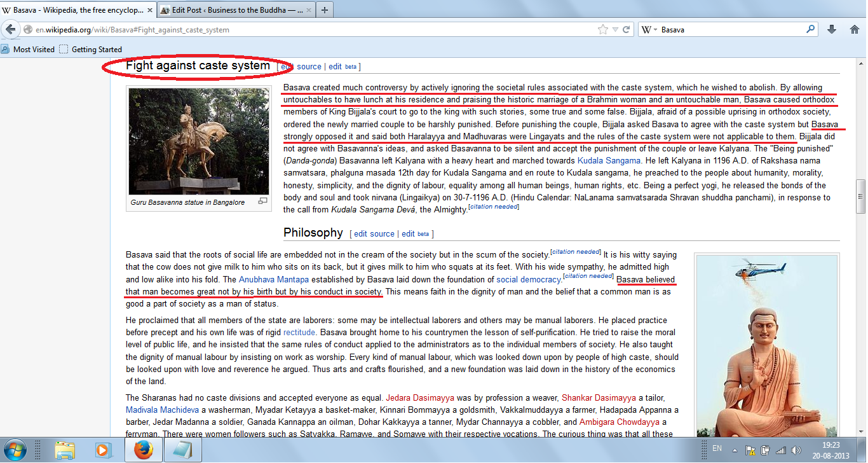The width and height of the screenshot is (868, 463).
Task: Click the browser back arrow button
Action: pyautogui.click(x=11, y=30)
